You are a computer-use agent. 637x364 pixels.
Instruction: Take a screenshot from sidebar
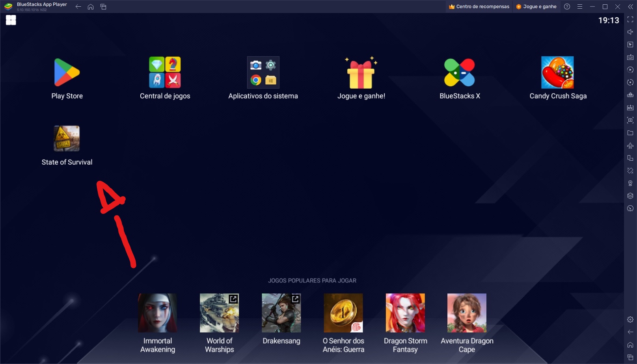pyautogui.click(x=630, y=120)
